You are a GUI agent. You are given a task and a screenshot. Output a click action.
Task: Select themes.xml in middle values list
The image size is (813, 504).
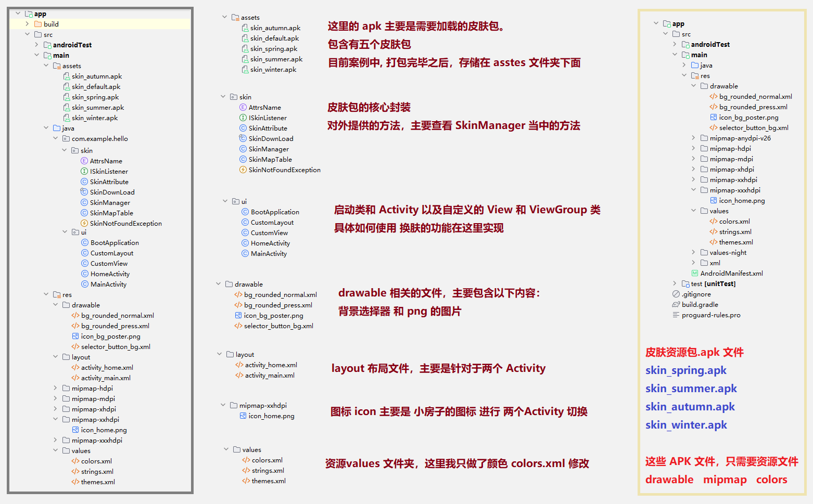click(269, 481)
